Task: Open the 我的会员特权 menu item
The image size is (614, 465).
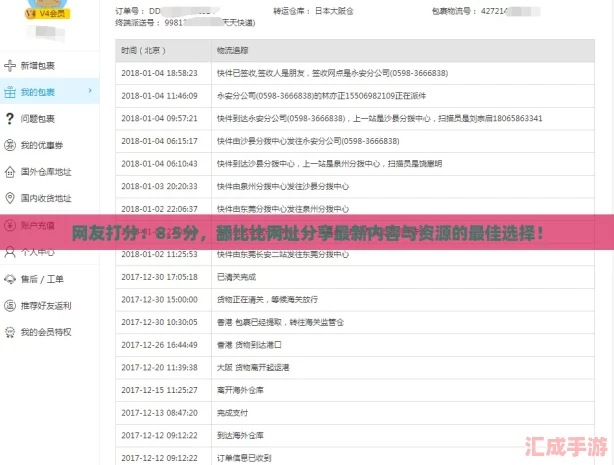Action: (46, 333)
